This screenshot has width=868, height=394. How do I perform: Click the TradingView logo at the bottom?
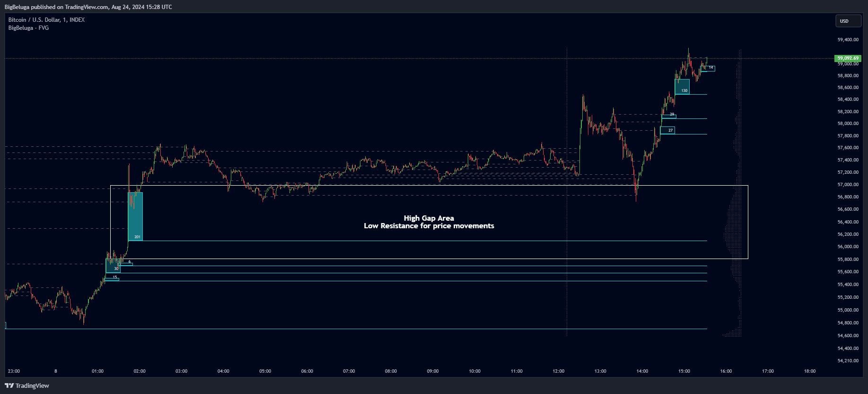[27, 385]
